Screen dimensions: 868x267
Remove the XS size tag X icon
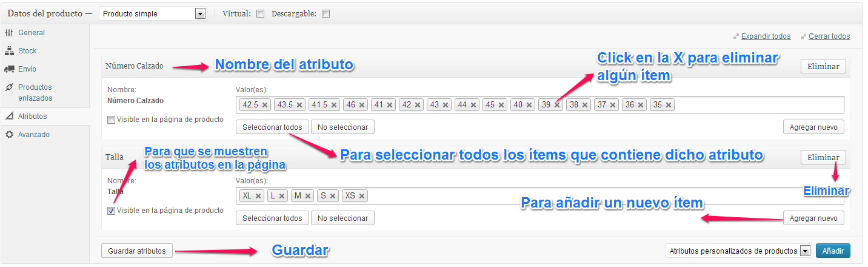(362, 196)
